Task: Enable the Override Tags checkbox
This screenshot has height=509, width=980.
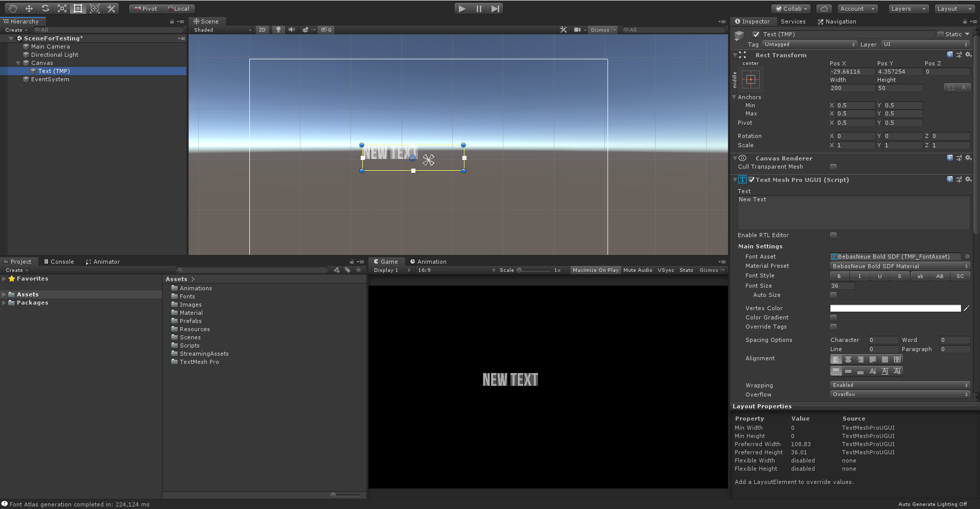Action: click(833, 327)
